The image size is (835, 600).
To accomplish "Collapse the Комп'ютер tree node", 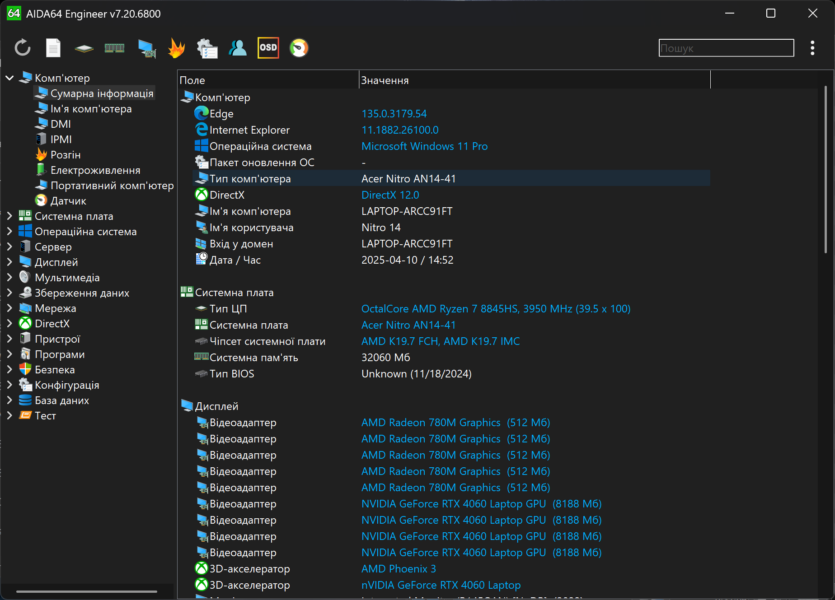I will [x=9, y=78].
